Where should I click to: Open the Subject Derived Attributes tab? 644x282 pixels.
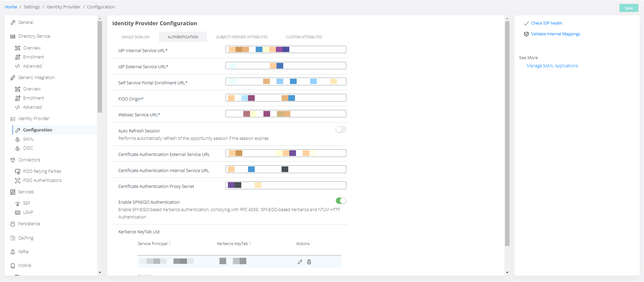click(242, 37)
